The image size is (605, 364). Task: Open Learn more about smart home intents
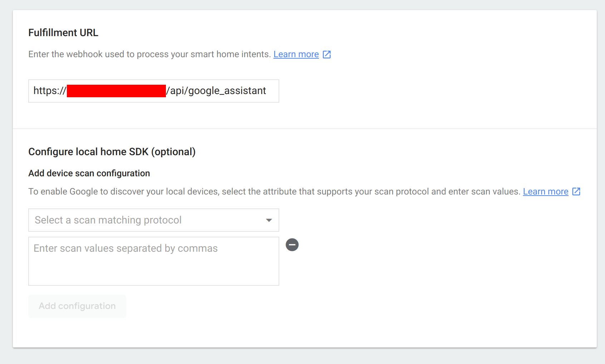[296, 54]
